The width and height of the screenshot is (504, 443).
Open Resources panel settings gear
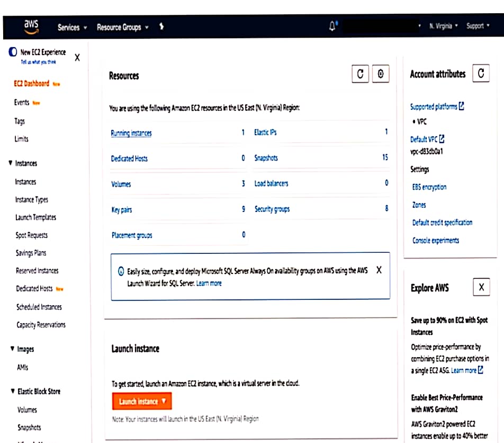click(x=381, y=74)
